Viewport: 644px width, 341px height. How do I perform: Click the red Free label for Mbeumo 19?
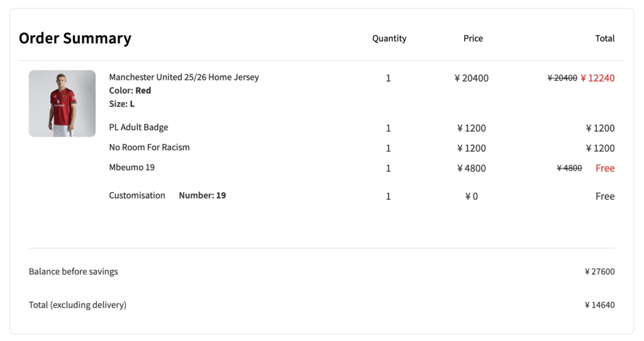[605, 168]
